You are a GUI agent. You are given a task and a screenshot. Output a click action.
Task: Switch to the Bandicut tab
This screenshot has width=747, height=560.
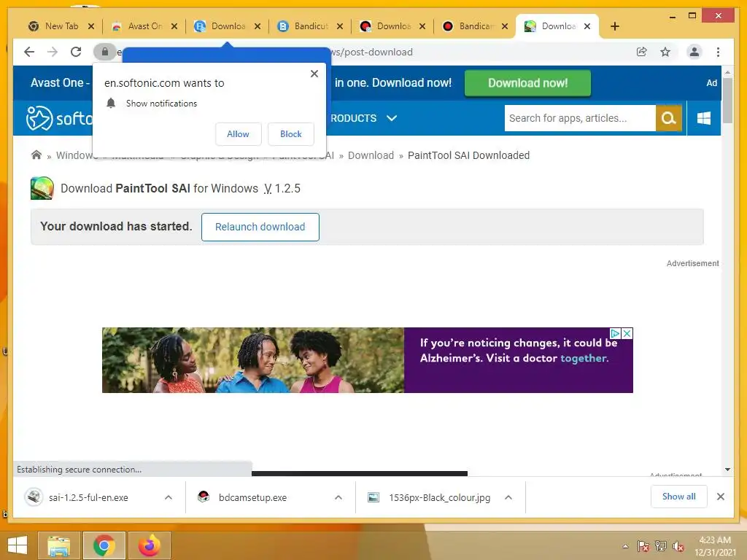tap(305, 26)
